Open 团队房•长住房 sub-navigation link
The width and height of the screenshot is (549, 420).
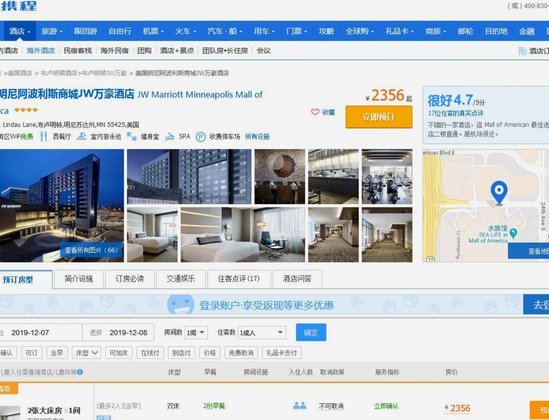tap(225, 50)
